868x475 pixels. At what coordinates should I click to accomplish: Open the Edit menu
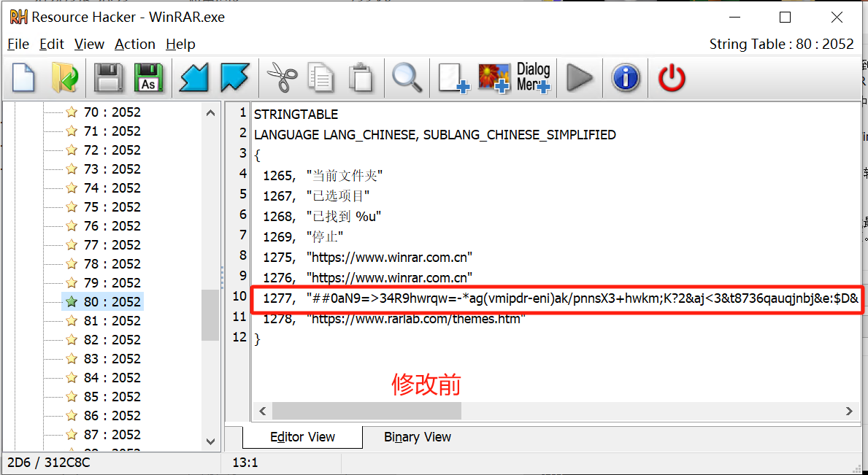52,45
